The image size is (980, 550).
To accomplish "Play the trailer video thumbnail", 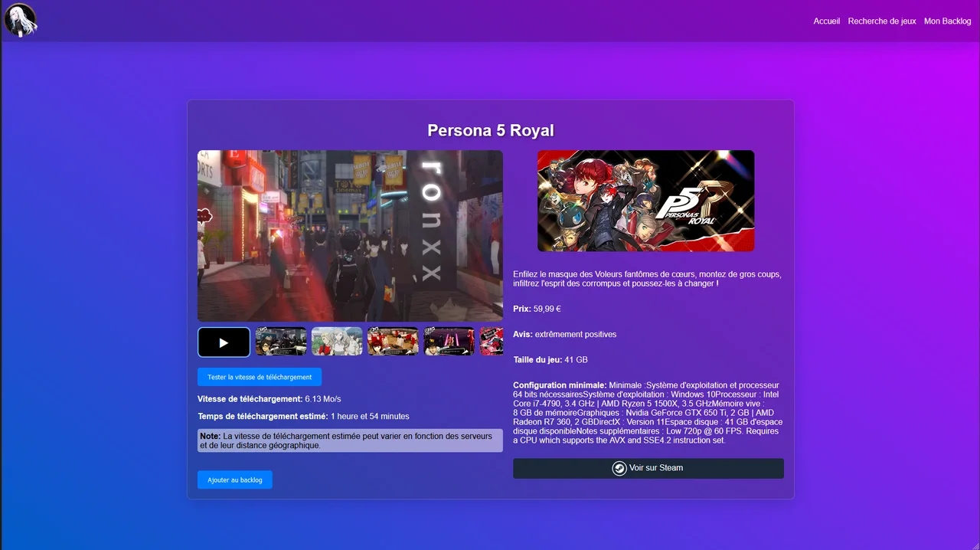I will [224, 342].
